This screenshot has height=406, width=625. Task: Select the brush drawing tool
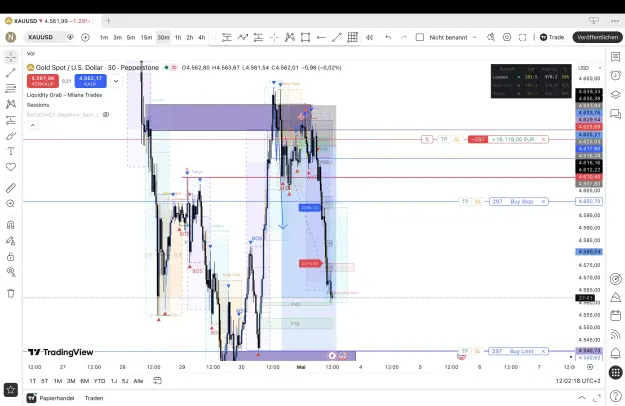tap(11, 136)
